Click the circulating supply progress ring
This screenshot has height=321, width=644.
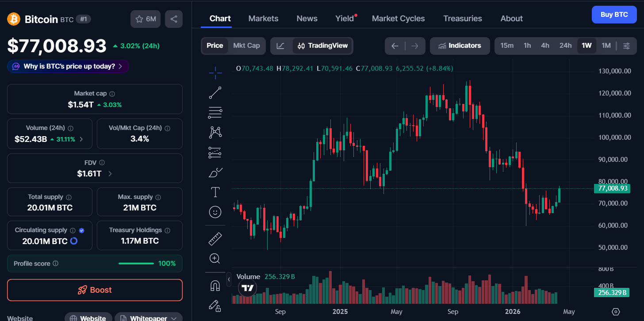point(74,241)
